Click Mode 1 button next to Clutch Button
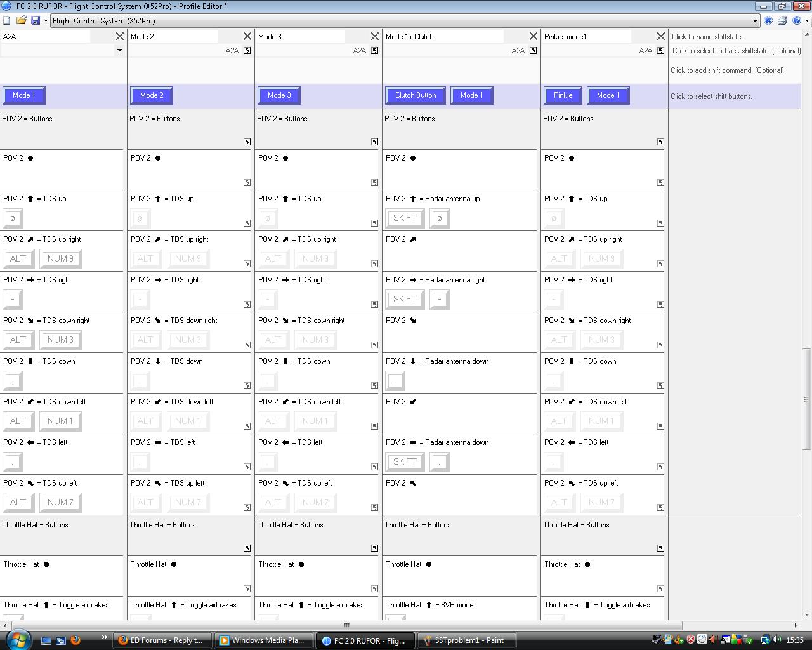The width and height of the screenshot is (812, 650). 472,95
